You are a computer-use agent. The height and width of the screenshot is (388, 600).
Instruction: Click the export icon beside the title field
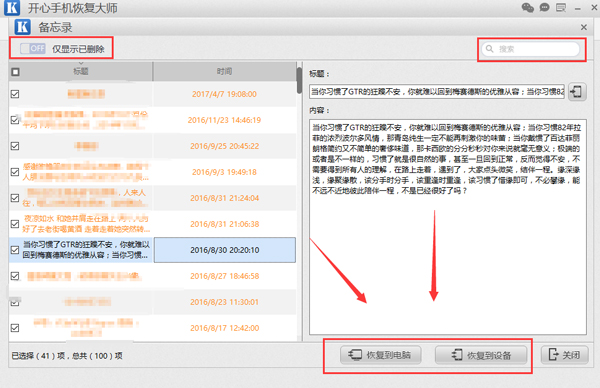click(x=577, y=91)
